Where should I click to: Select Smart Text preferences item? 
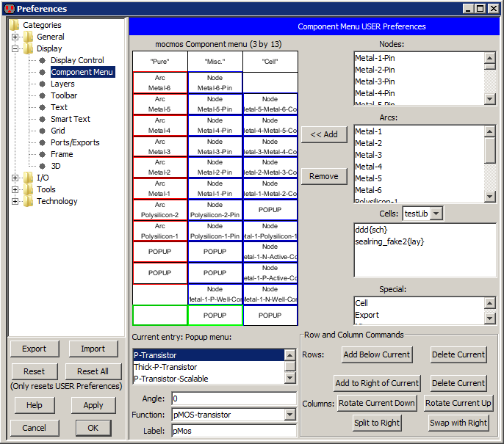pos(71,119)
